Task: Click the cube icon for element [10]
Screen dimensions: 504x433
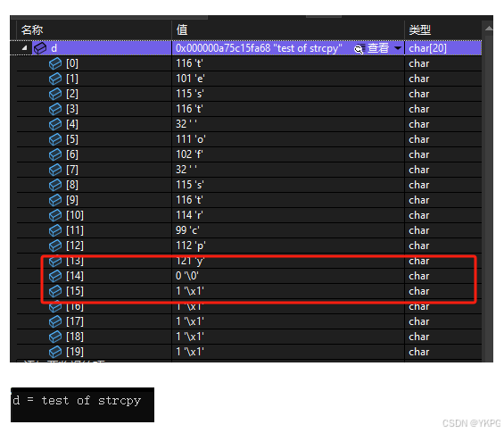Action: 55,215
